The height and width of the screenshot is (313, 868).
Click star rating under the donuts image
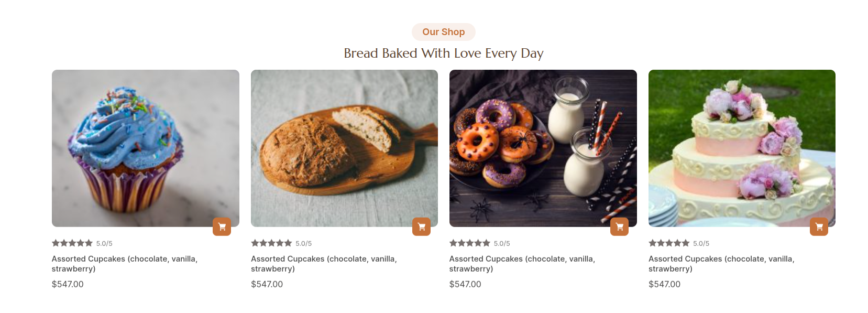click(470, 243)
